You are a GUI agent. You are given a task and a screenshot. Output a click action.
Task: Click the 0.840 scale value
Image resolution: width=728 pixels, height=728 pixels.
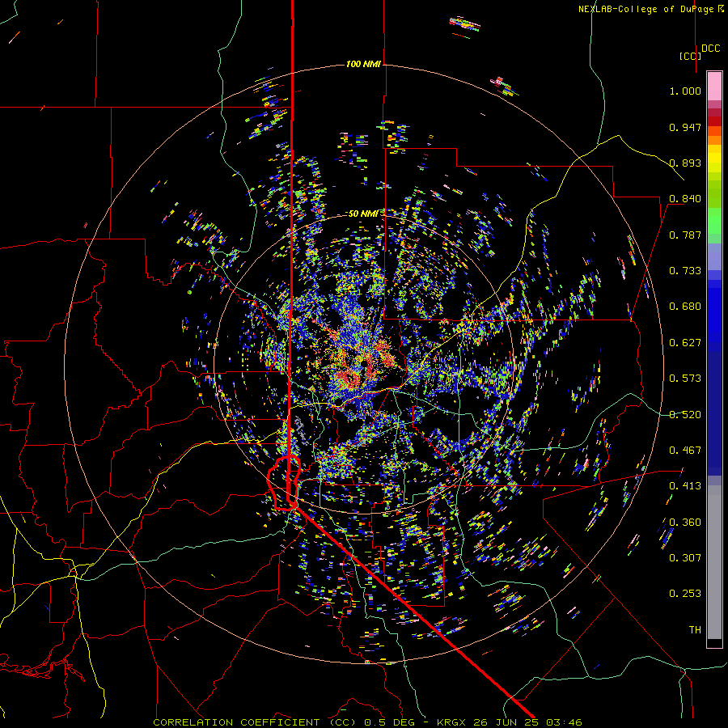click(685, 199)
